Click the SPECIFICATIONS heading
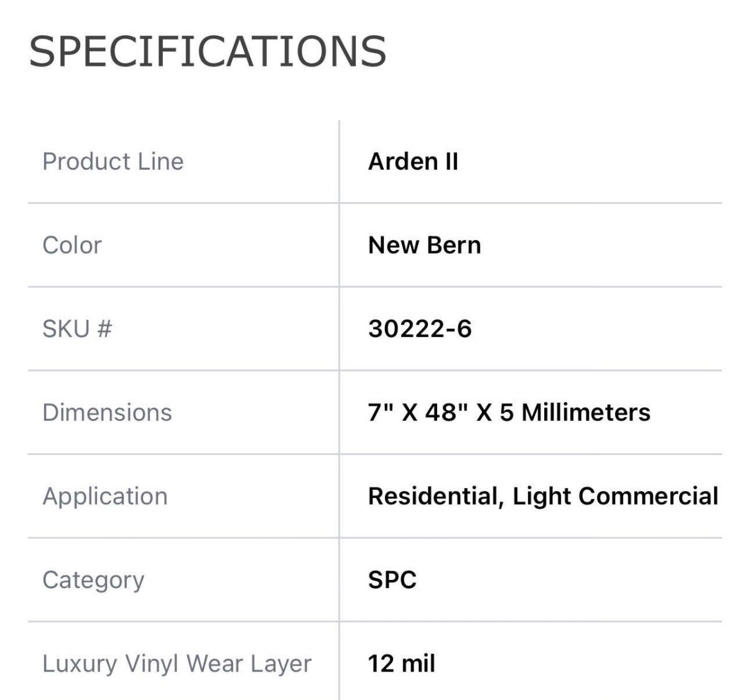Viewport: 750px width, 700px height. 208,51
